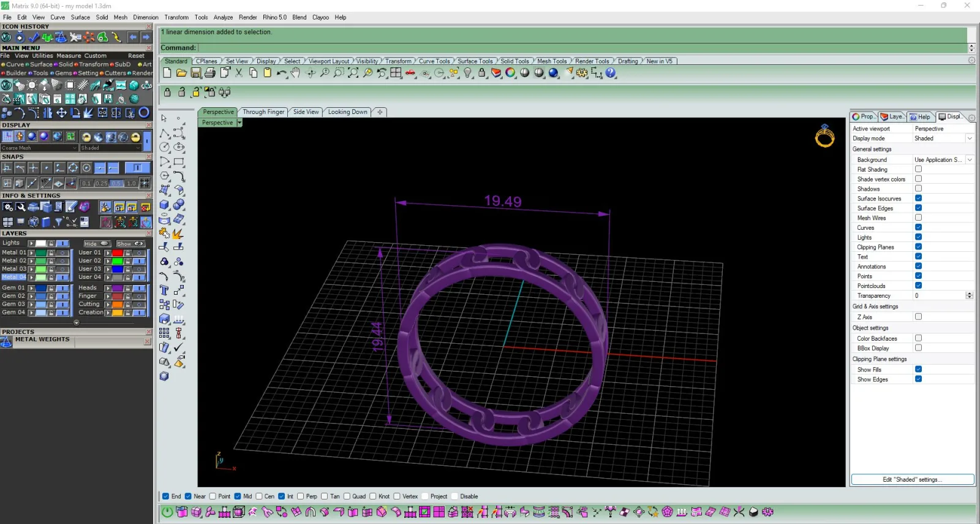This screenshot has width=980, height=524.
Task: Click the Hide button in Layers panel
Action: tap(96, 244)
